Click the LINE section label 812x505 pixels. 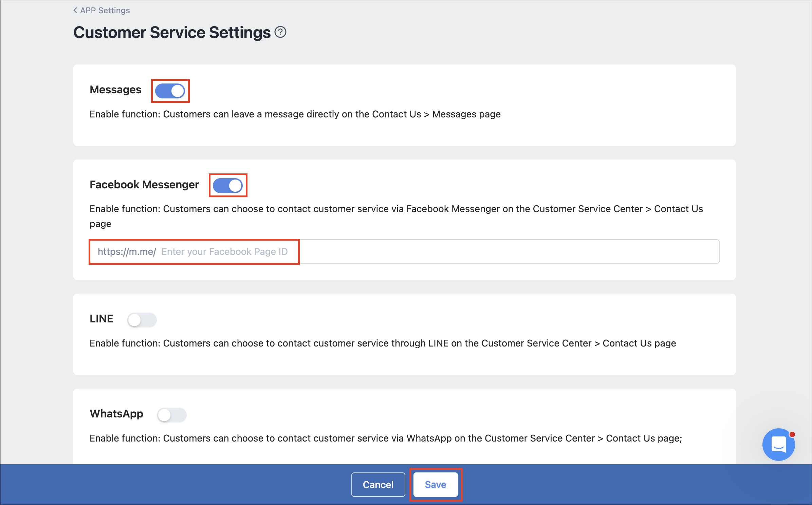click(101, 319)
